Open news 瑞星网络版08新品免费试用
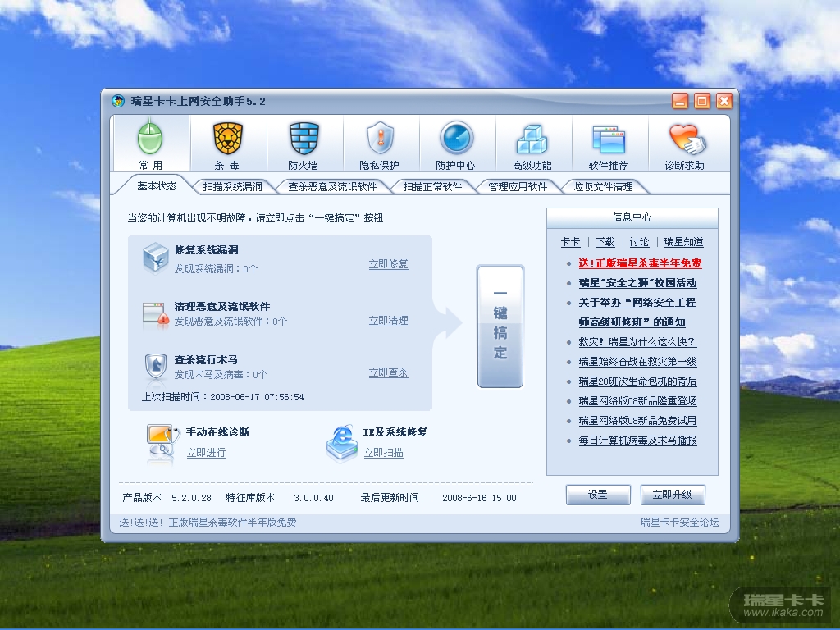 coord(637,421)
